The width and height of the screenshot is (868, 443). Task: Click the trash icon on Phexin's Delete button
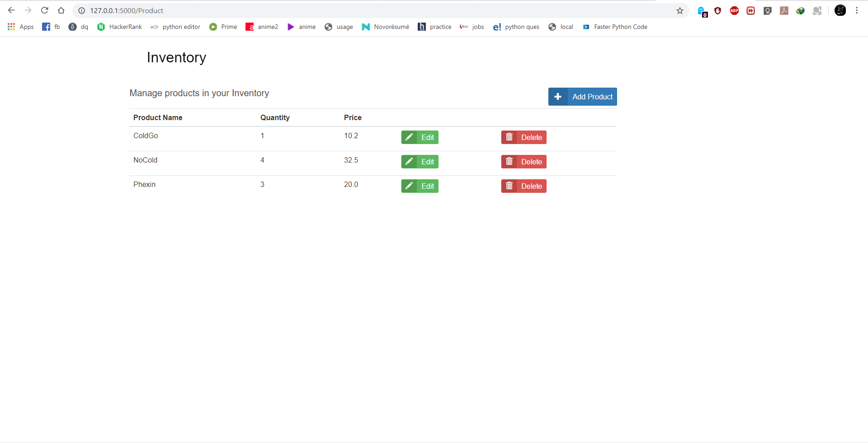510,186
